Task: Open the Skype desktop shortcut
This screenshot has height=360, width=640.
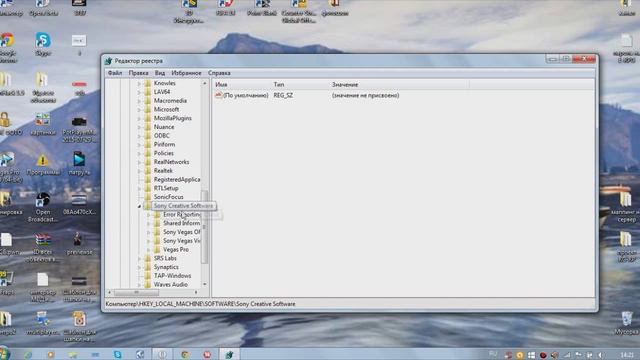Action: (x=43, y=44)
